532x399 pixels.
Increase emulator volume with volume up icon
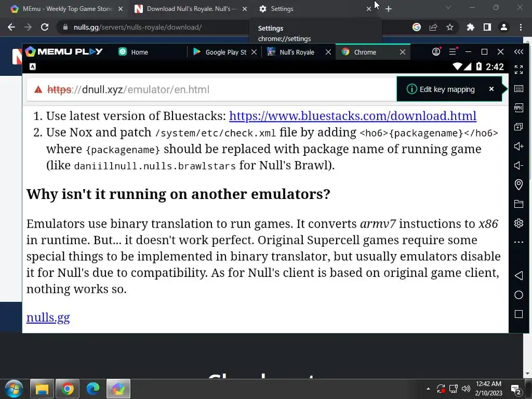tap(518, 146)
